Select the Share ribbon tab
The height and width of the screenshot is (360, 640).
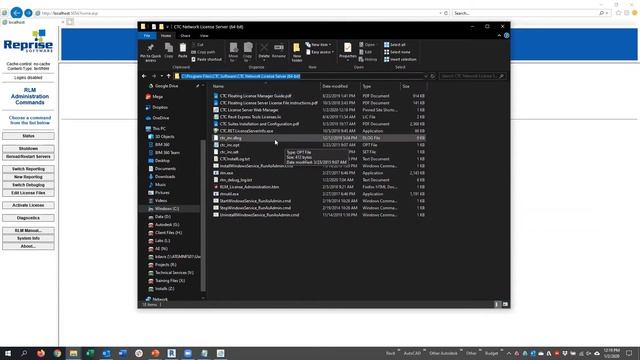point(185,36)
